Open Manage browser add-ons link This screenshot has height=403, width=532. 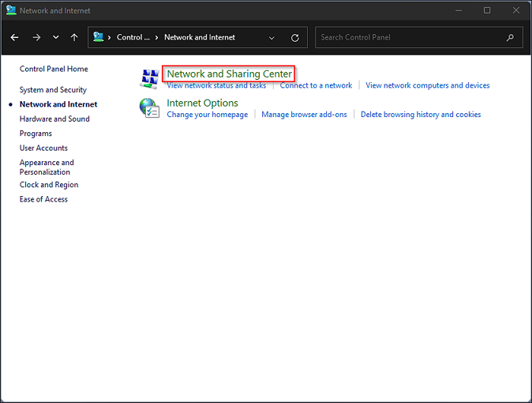(304, 114)
